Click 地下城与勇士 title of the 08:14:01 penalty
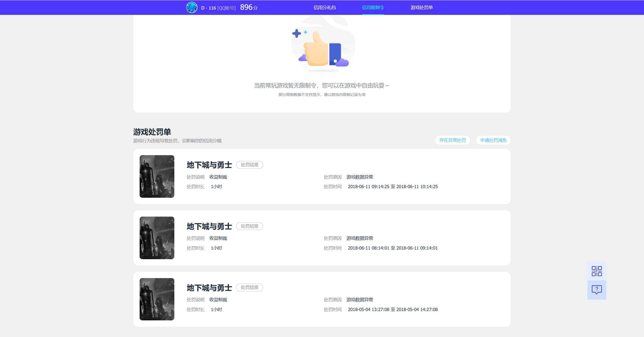The height and width of the screenshot is (337, 644). (209, 226)
